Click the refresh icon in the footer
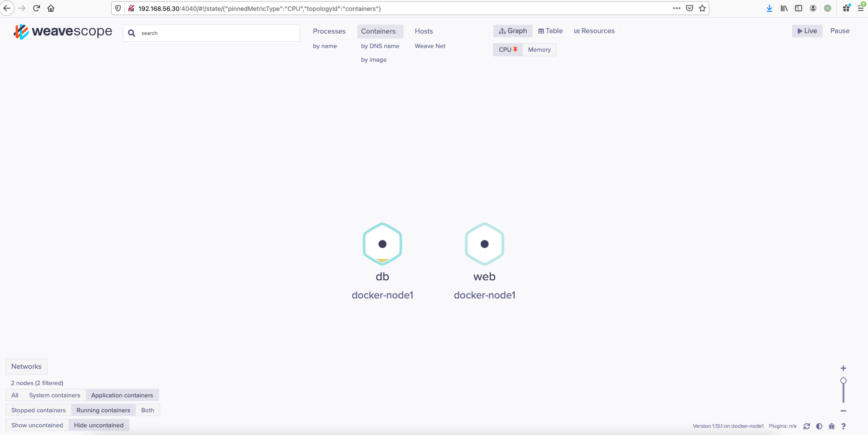This screenshot has height=435, width=868. pos(807,426)
